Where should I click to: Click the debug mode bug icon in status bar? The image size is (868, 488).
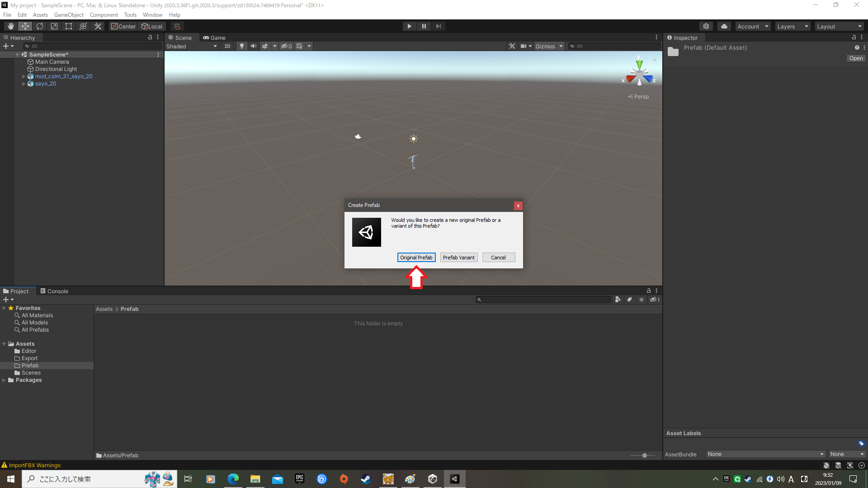point(826,465)
